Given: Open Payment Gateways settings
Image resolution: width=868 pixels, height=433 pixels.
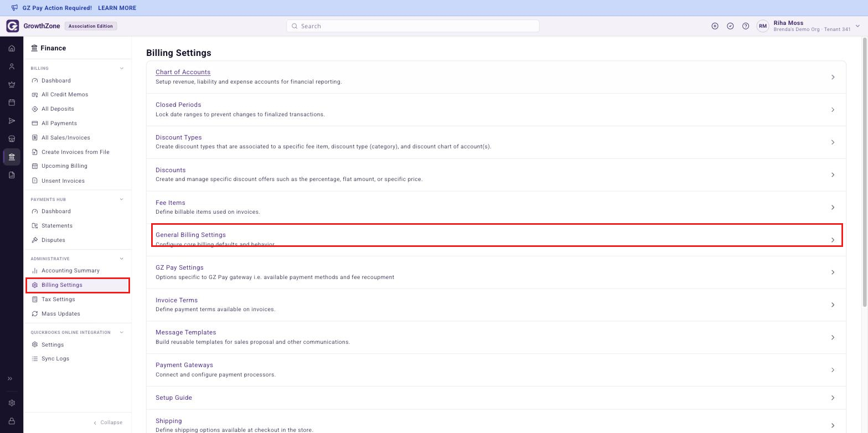Looking at the screenshot, I should tap(497, 370).
